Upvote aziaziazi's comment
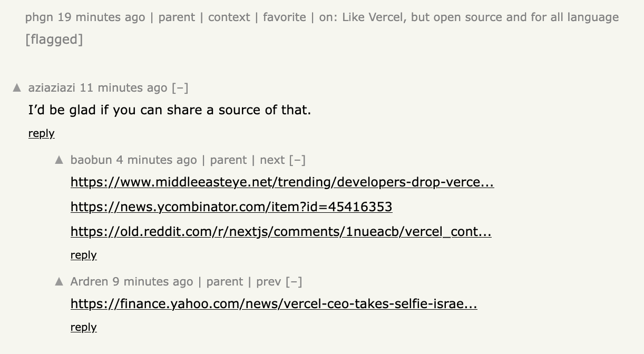Image resolution: width=644 pixels, height=354 pixels. pyautogui.click(x=17, y=87)
